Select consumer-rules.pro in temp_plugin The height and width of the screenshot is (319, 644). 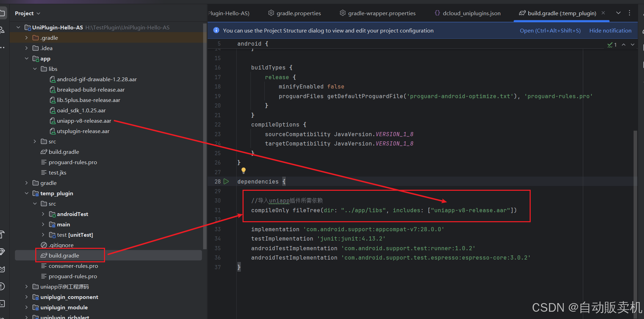point(73,266)
